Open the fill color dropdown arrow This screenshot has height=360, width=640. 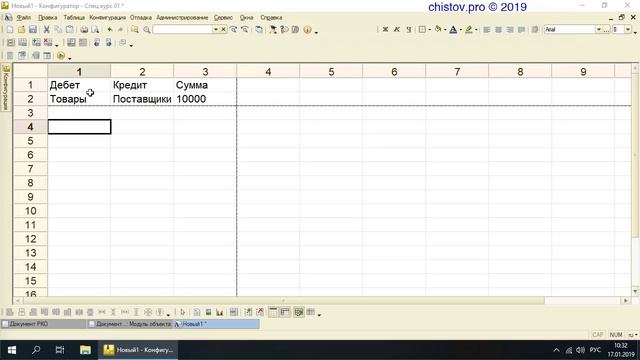coord(445,30)
